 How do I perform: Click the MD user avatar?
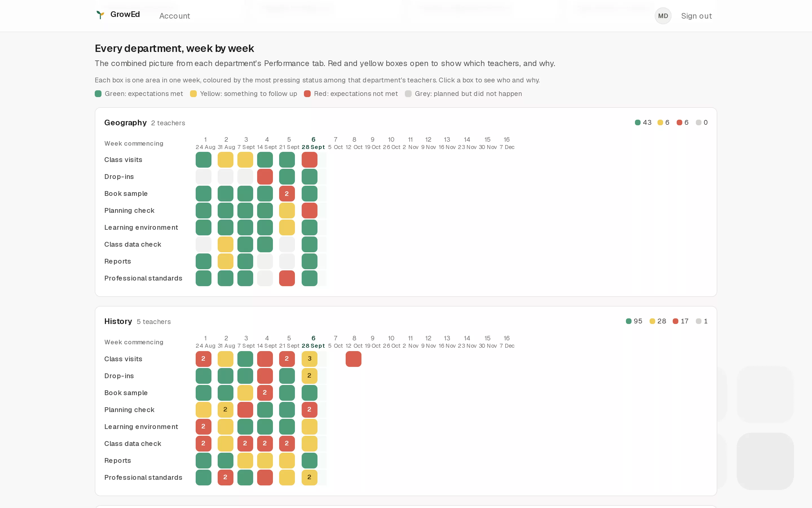(663, 16)
